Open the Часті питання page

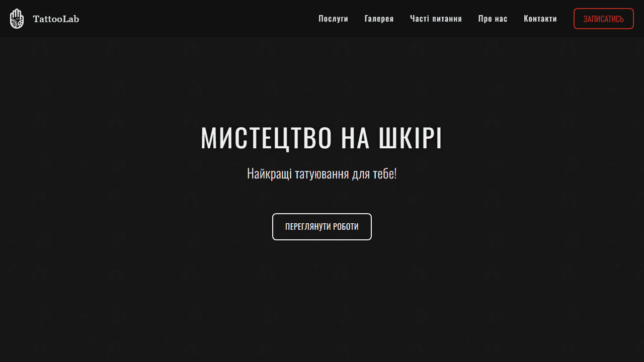[436, 19]
